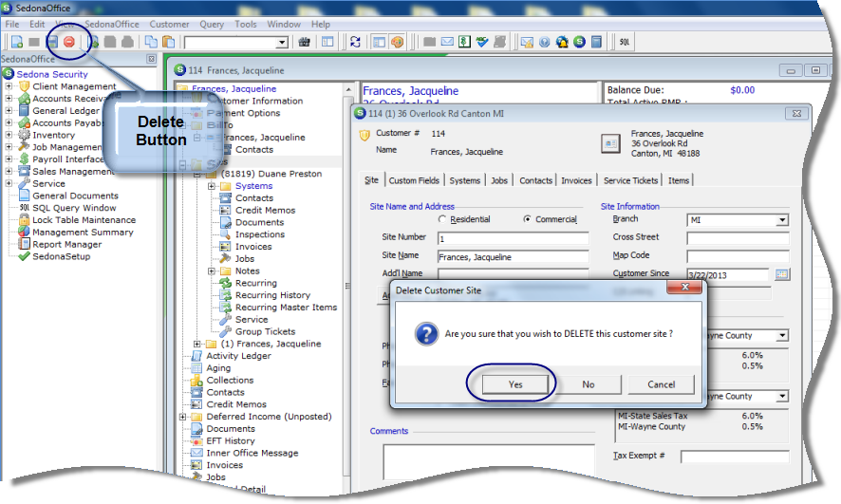Open the Help menu

click(x=321, y=24)
